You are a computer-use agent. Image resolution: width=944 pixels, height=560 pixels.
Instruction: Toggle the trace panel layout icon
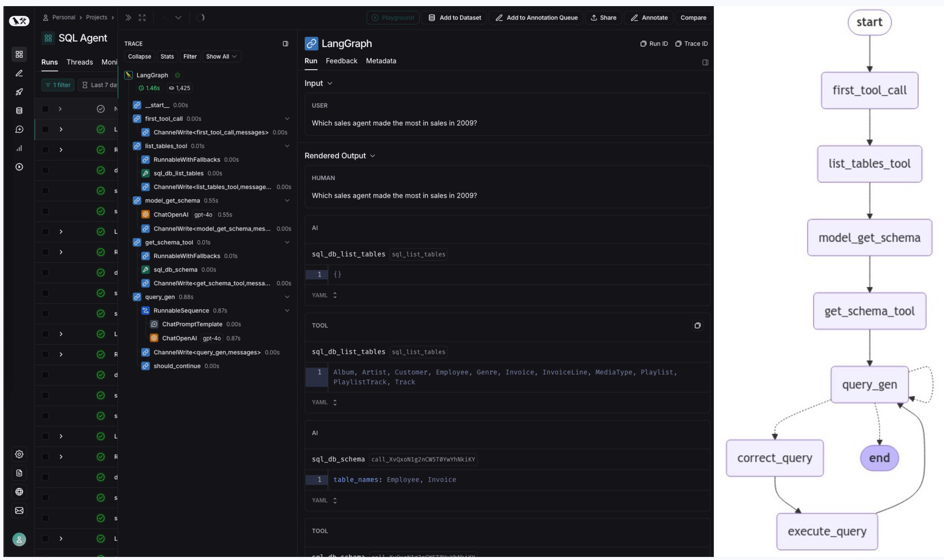(285, 44)
